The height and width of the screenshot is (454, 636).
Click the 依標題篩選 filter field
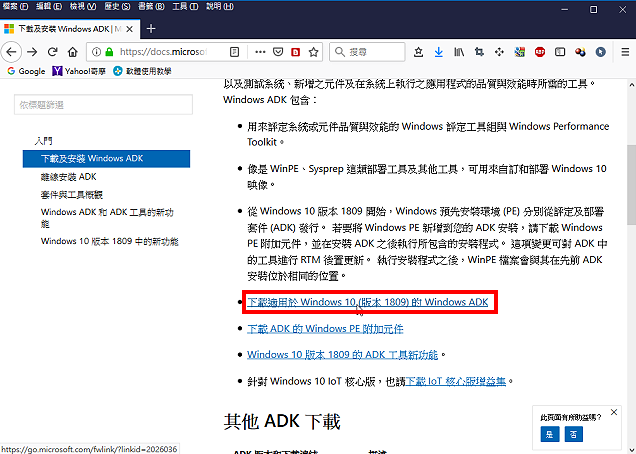click(x=103, y=105)
